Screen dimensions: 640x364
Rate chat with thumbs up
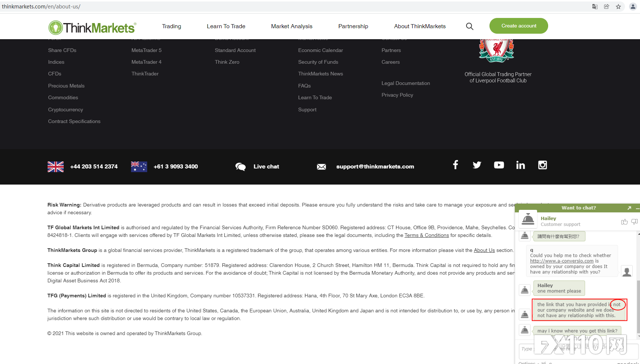pyautogui.click(x=624, y=222)
